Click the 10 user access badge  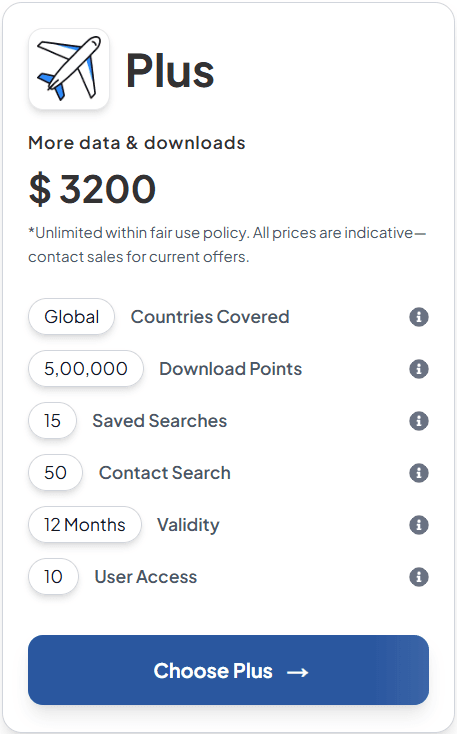53,576
